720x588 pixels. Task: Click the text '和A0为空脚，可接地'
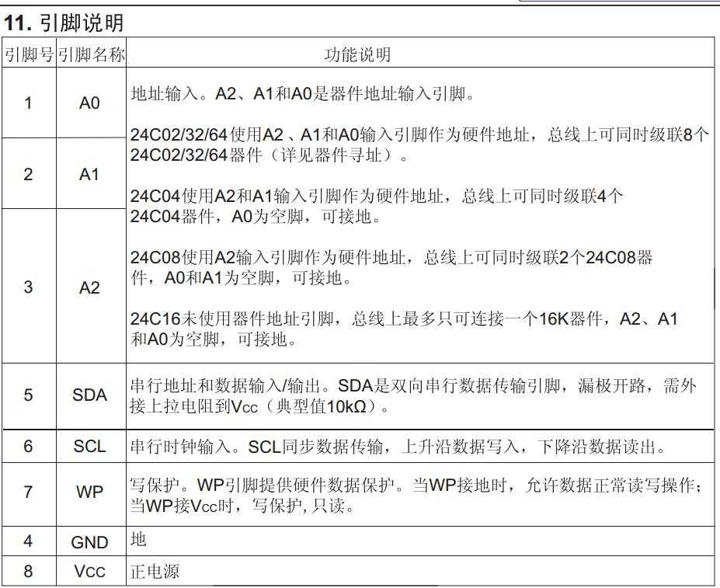[214, 339]
